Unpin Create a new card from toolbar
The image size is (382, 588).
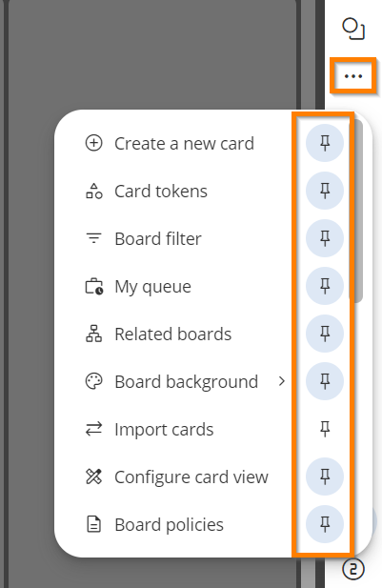(x=325, y=143)
